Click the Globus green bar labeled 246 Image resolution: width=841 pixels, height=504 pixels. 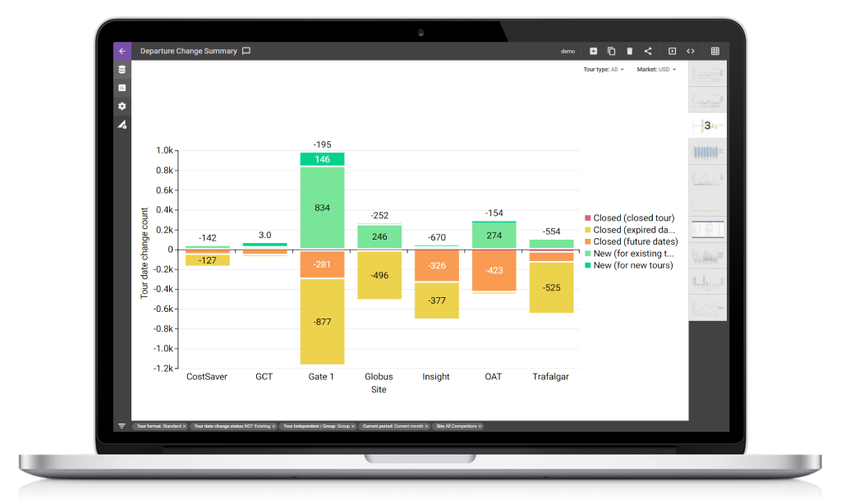379,236
